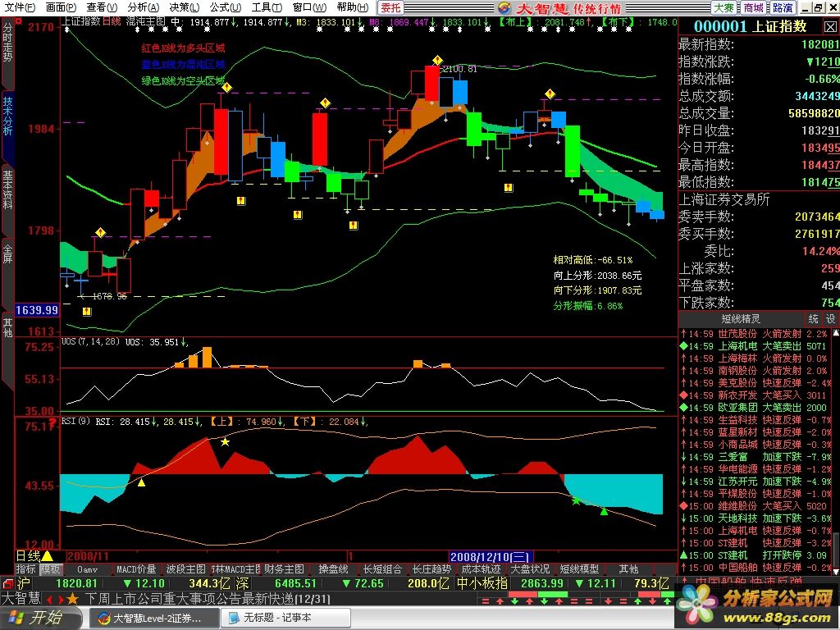Click the 设 button in 短线精灵 header

coord(830,319)
